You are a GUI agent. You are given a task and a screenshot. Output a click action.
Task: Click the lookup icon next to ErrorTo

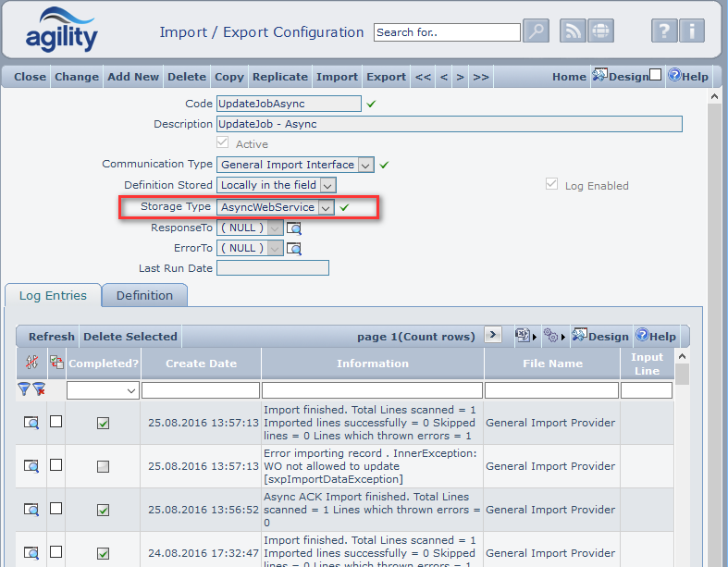pos(294,248)
